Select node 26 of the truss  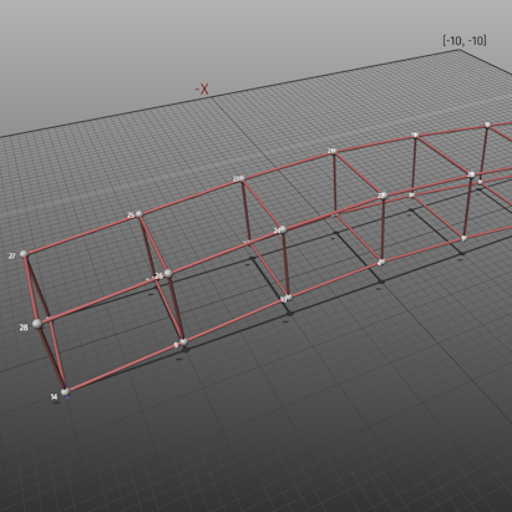point(168,273)
